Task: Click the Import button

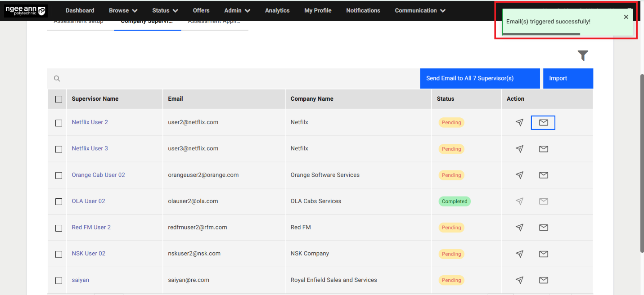Action: coord(567,78)
